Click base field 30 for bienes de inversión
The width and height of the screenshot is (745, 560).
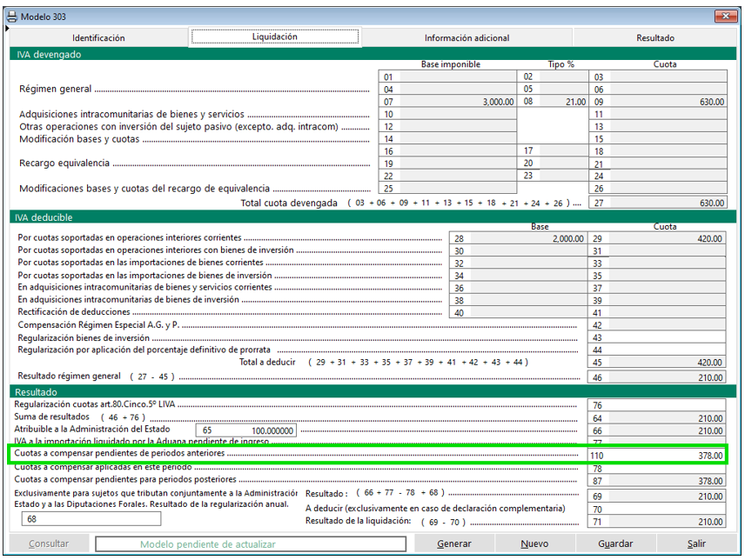518,250
